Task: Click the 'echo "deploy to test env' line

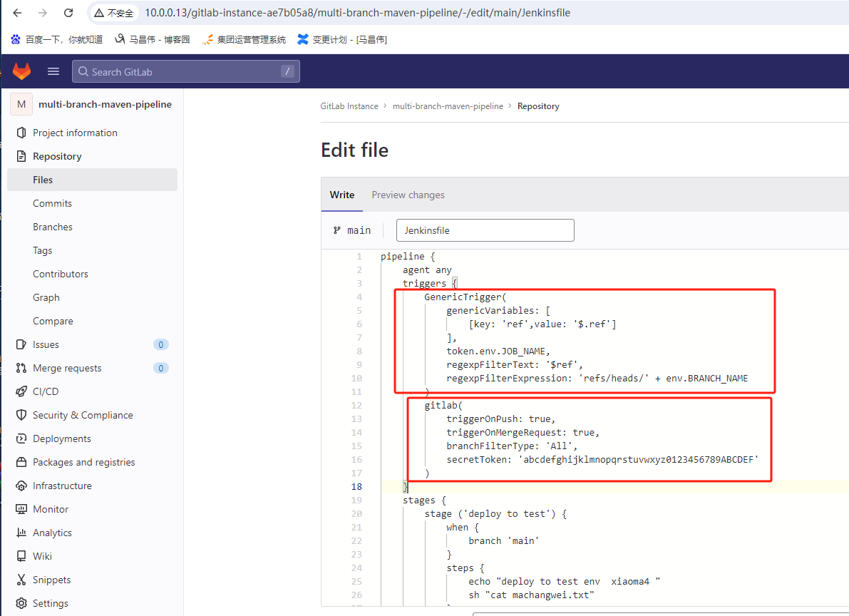Action: coord(564,581)
